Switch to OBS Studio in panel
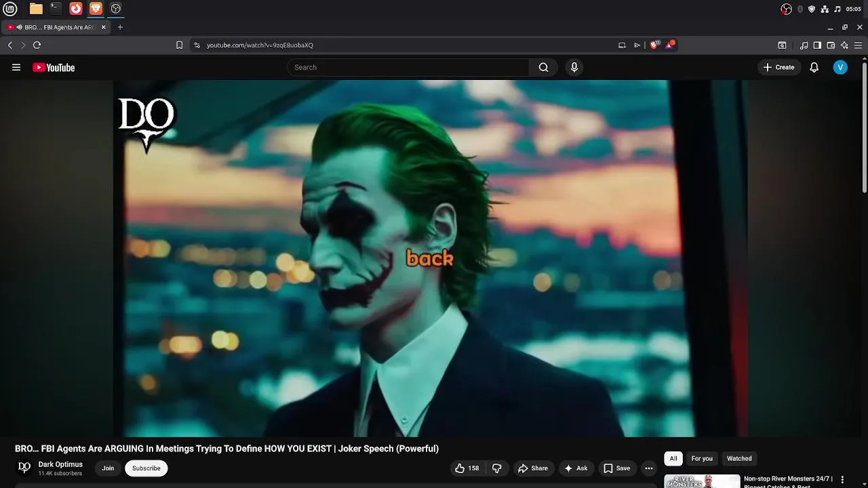This screenshot has width=868, height=488. [x=116, y=9]
